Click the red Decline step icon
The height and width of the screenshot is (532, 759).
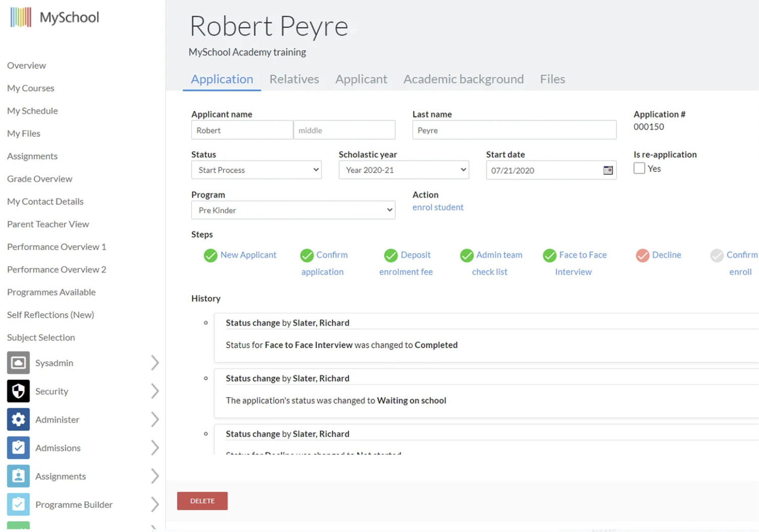point(642,256)
